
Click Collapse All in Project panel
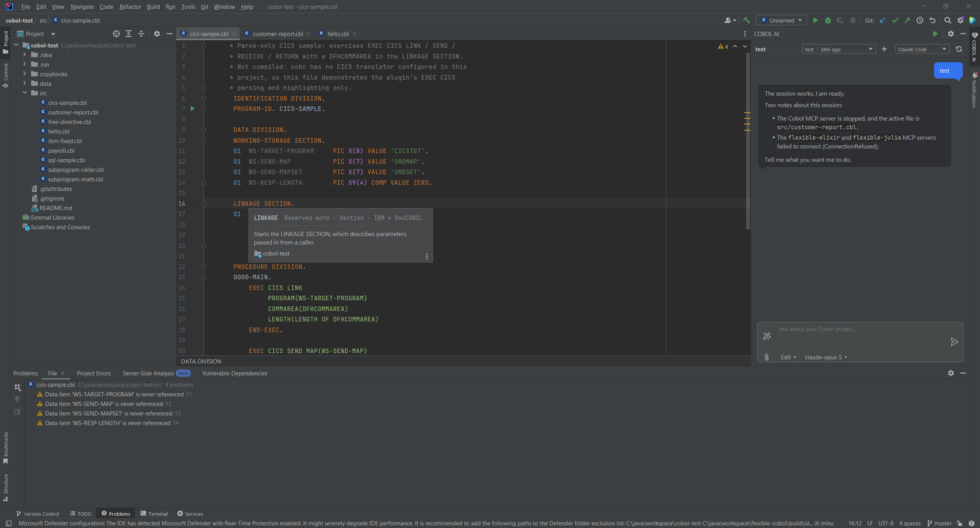[141, 34]
